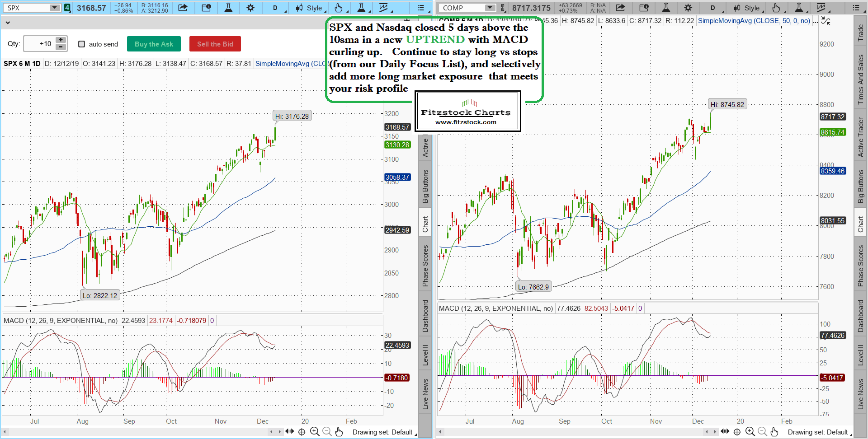Click the share icon in SPX toolbar
Image resolution: width=868 pixels, height=439 pixels.
[x=183, y=8]
